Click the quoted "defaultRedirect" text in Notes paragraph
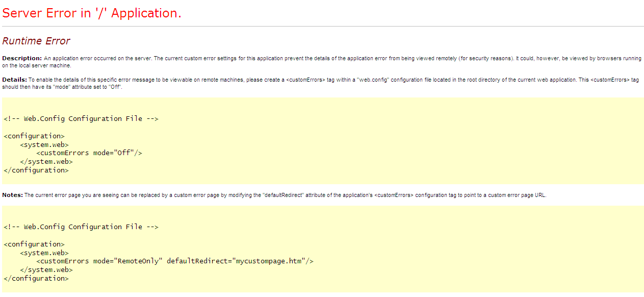The image size is (644, 297). click(x=283, y=195)
